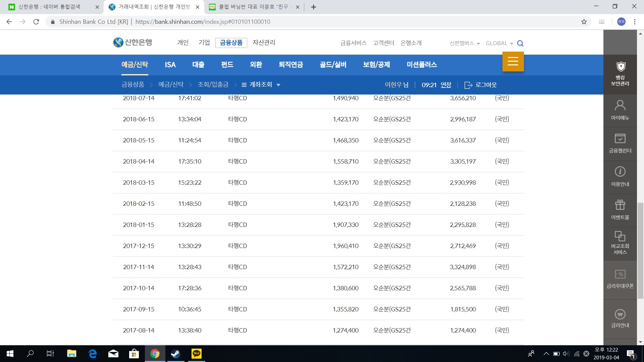Open the Windows notification center
The height and width of the screenshot is (362, 644).
pos(631,354)
